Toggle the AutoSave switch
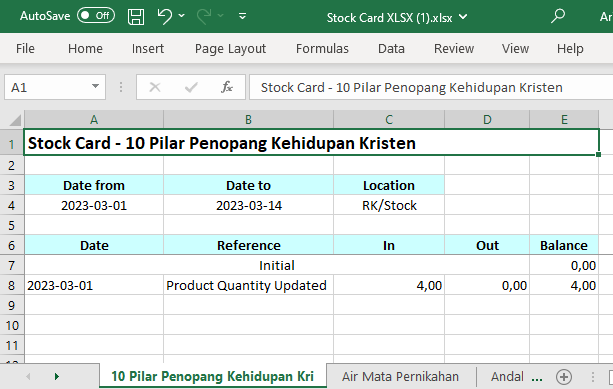This screenshot has height=389, width=613. click(x=96, y=16)
